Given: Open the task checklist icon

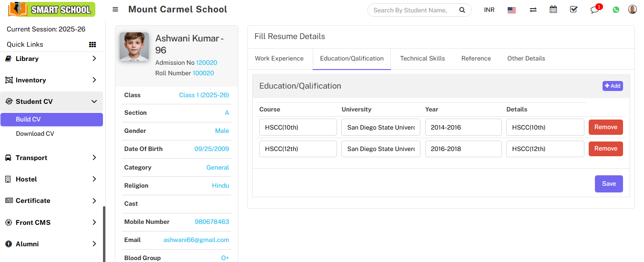Looking at the screenshot, I should click(573, 10).
